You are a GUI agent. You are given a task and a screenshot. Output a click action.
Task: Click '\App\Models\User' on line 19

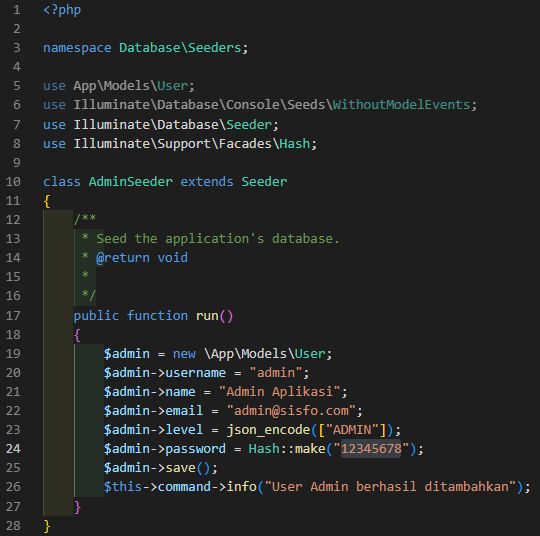point(264,354)
